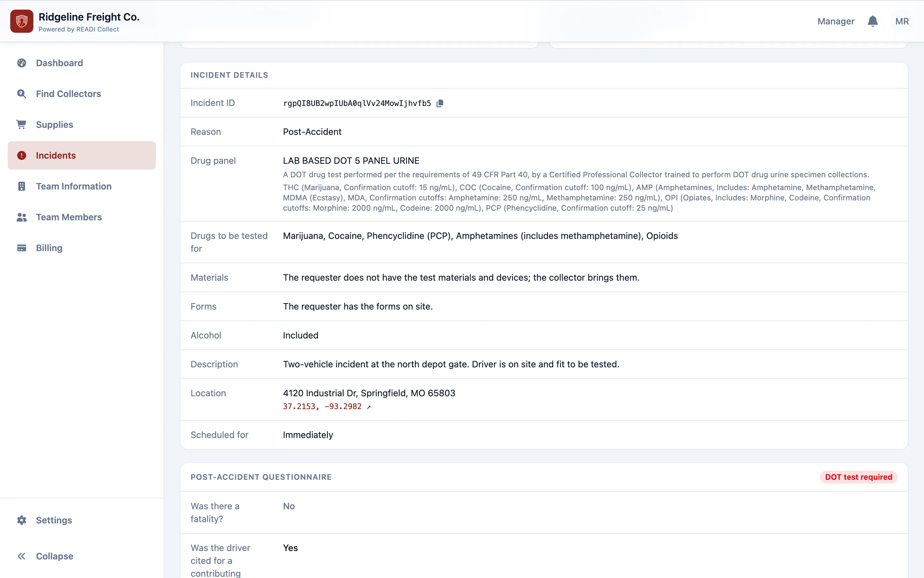Click LAB BASED DOT 5 PANEL URINE
Viewport: 924px width, 578px height.
tap(351, 161)
